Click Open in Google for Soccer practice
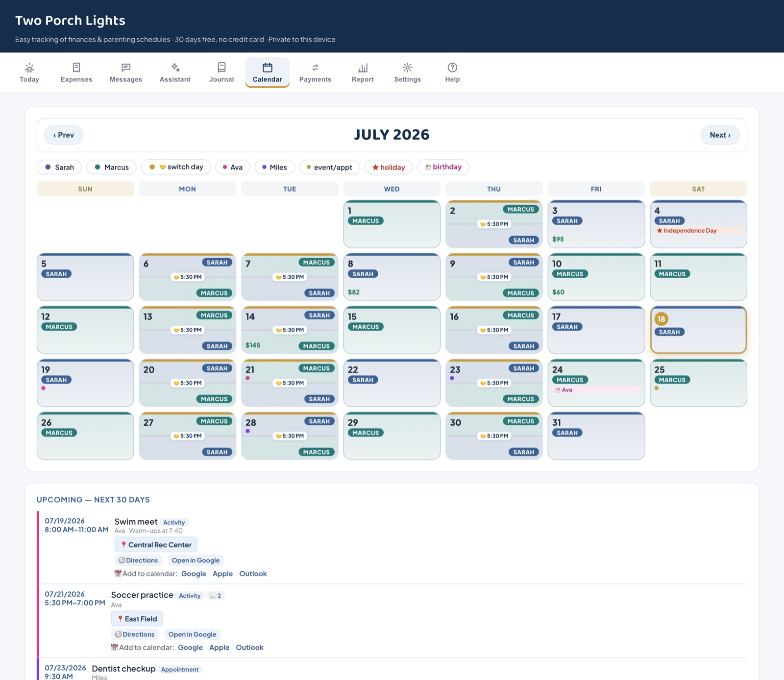This screenshot has height=680, width=784. click(192, 634)
